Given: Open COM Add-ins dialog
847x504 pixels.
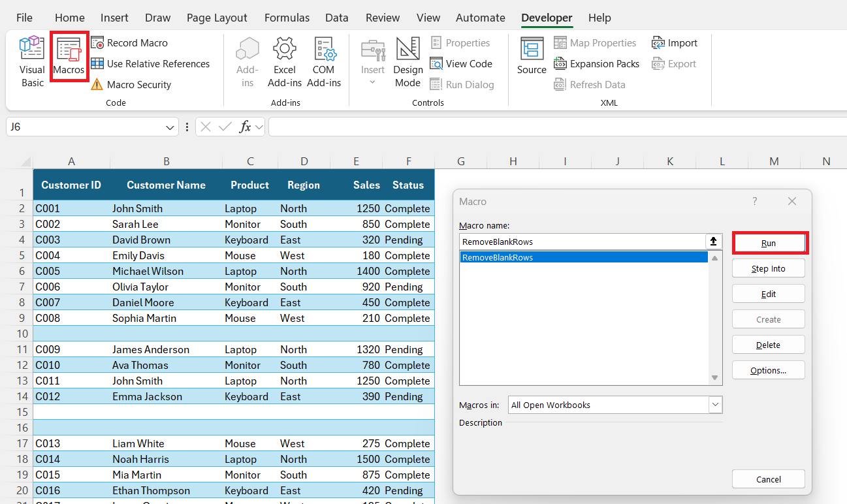Looking at the screenshot, I should [x=324, y=62].
